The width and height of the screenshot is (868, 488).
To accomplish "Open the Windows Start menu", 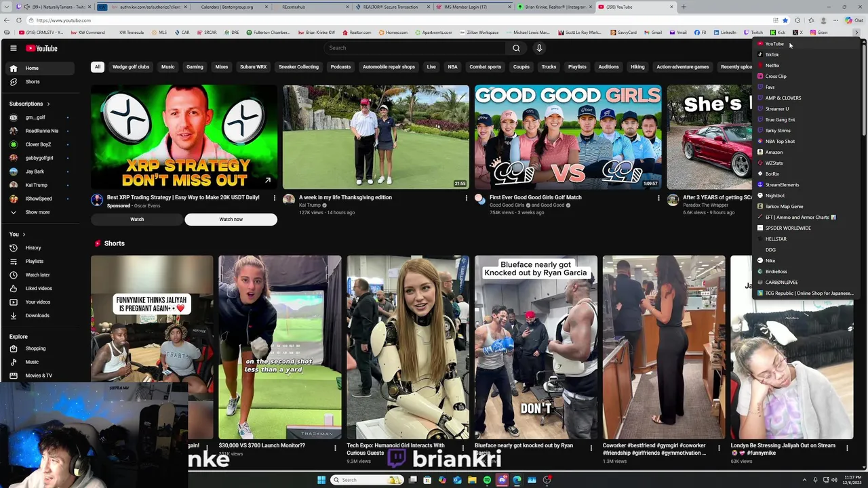I will (321, 480).
